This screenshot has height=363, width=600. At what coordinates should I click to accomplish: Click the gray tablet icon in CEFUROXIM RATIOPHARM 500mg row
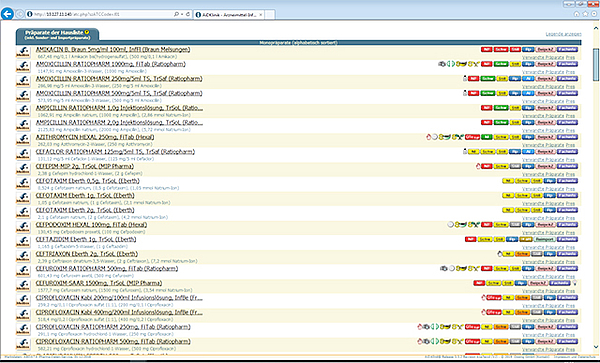443,269
